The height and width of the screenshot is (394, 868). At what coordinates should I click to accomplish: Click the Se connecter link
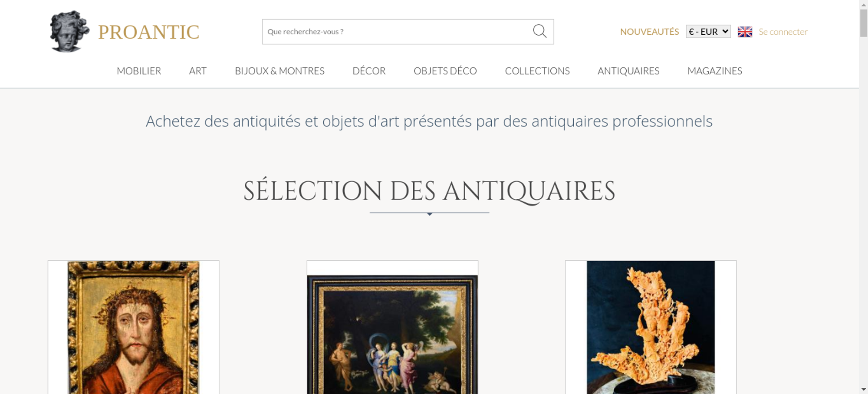[x=783, y=32]
